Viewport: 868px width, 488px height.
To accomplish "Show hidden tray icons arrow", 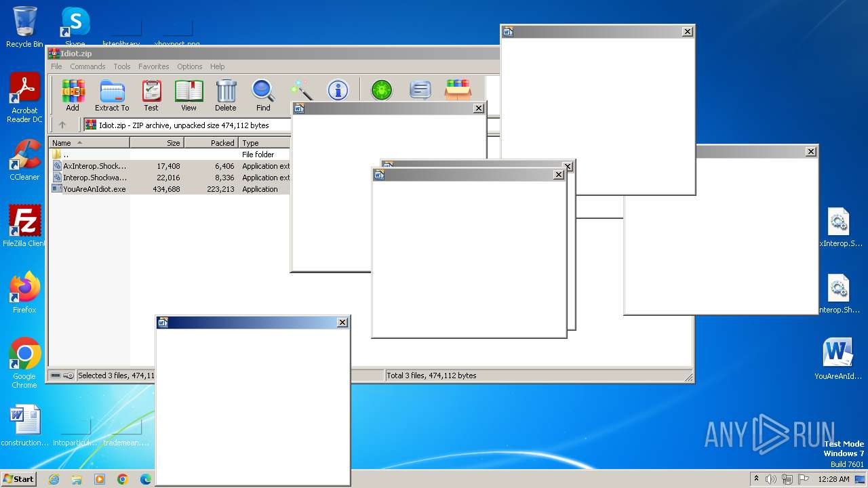I will point(756,479).
